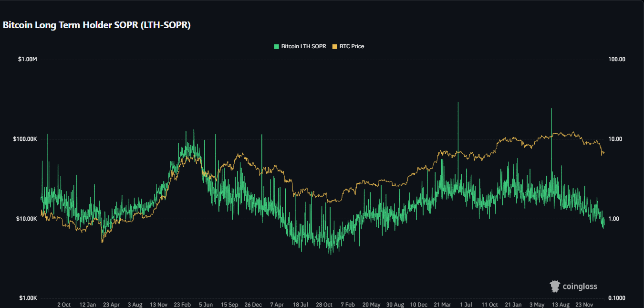Click the 0.1000 right axis label

click(616, 298)
